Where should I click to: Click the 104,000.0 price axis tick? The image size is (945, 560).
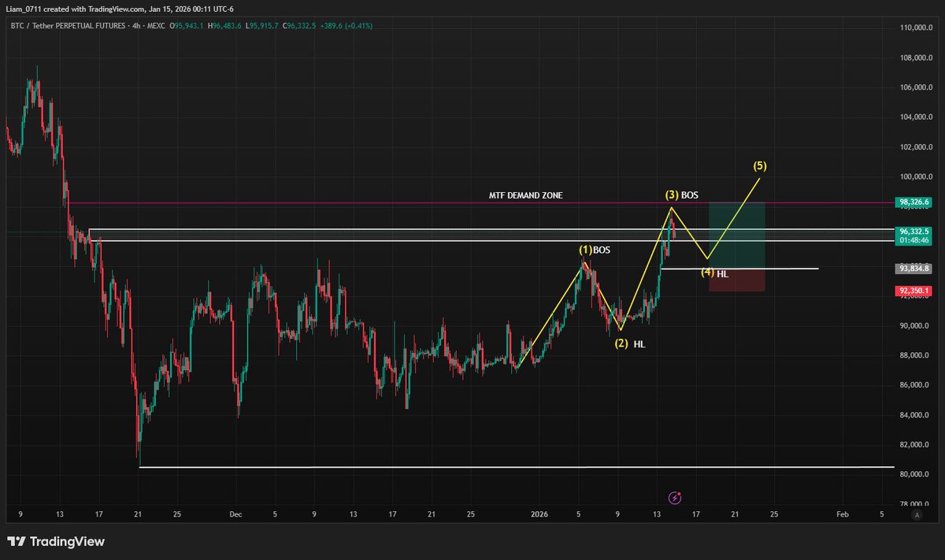[x=918, y=117]
